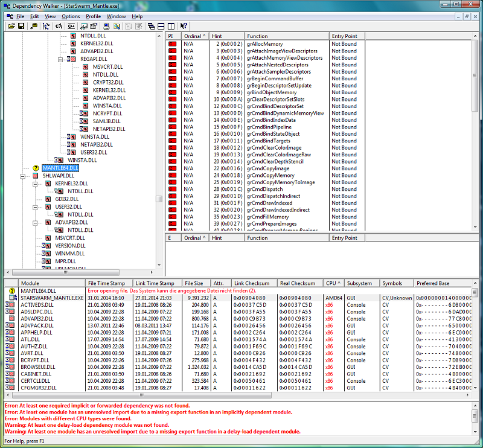Click the module list horizontal scrollbar thumb

[142, 395]
